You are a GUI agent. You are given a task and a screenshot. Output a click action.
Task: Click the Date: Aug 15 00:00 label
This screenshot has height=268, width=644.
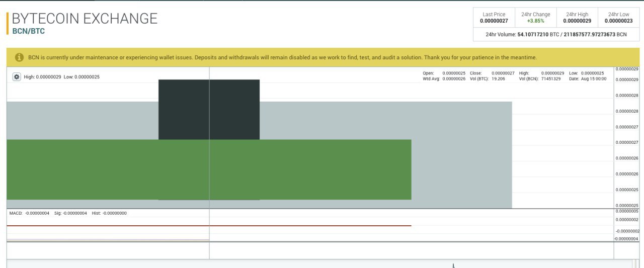click(588, 79)
